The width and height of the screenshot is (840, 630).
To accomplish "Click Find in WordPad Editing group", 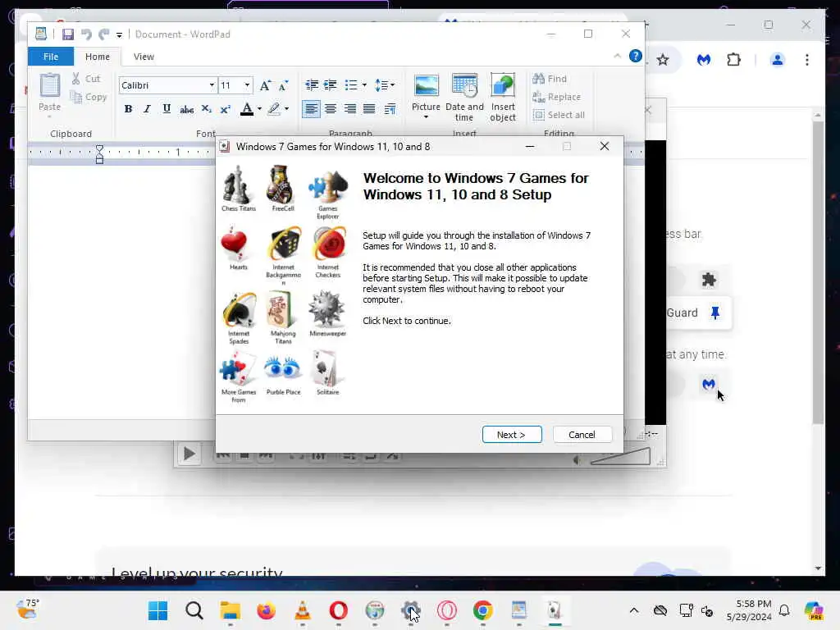I will [550, 79].
